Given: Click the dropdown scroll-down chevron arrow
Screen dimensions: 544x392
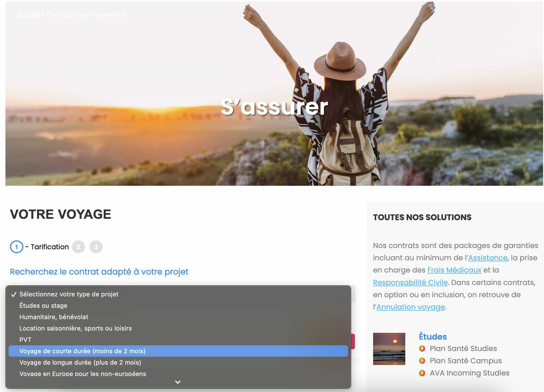Looking at the screenshot, I should click(178, 382).
